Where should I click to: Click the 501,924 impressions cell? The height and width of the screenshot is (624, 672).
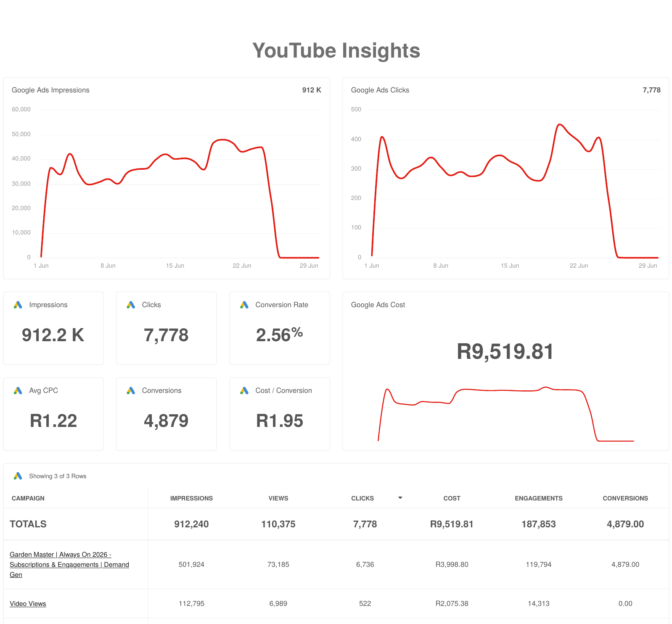pyautogui.click(x=191, y=564)
